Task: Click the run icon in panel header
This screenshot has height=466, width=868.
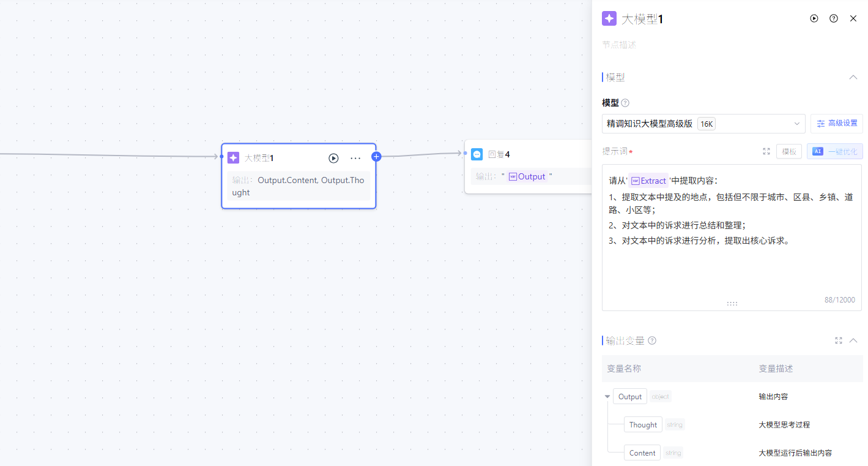Action: coord(814,18)
